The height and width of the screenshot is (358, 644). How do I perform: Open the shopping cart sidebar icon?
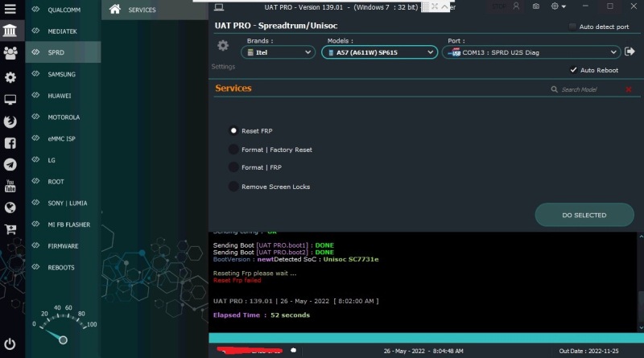[x=10, y=229]
